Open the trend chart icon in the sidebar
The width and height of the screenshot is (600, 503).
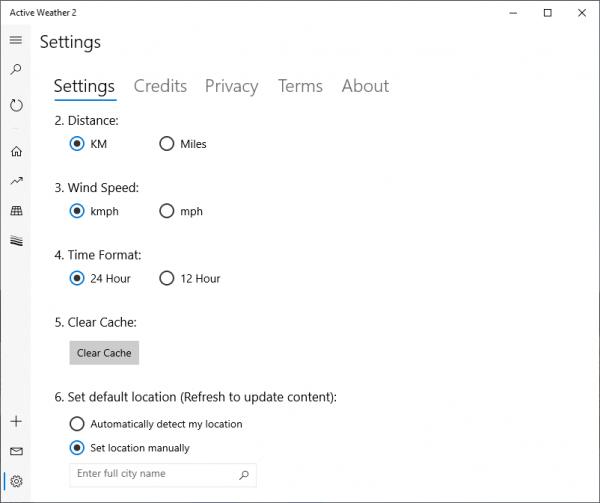(16, 181)
